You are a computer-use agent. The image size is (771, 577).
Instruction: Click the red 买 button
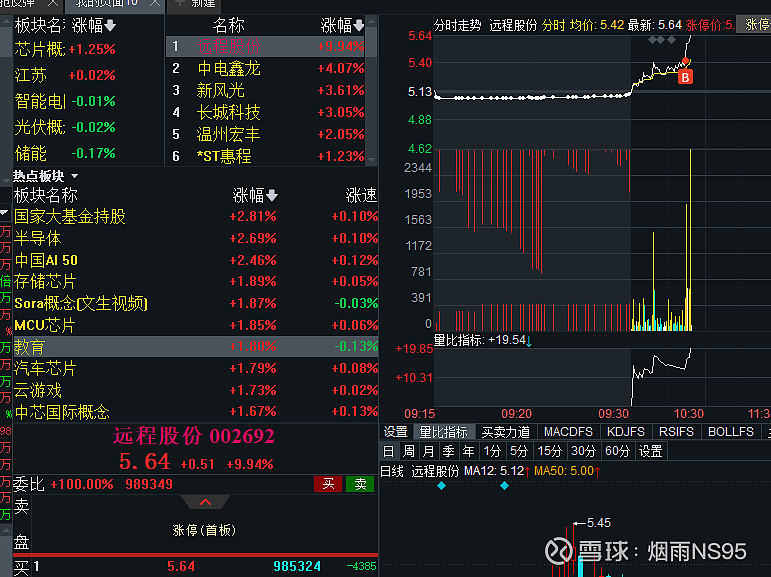(328, 484)
